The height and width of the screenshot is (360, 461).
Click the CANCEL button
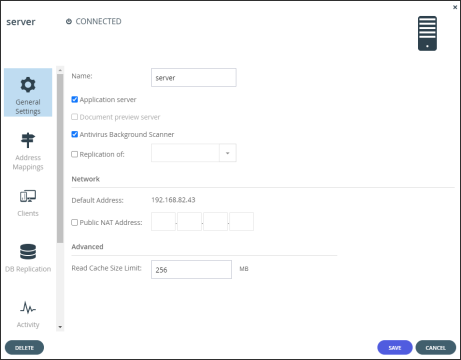(x=436, y=348)
